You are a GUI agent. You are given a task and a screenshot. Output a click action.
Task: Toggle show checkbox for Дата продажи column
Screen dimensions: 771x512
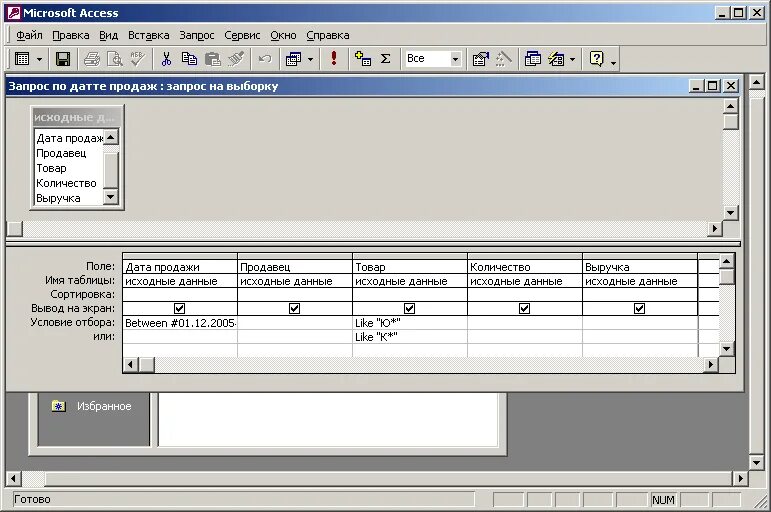coord(179,308)
